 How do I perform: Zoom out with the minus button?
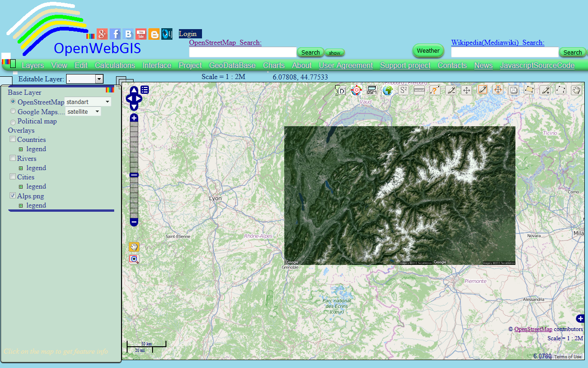pyautogui.click(x=134, y=222)
